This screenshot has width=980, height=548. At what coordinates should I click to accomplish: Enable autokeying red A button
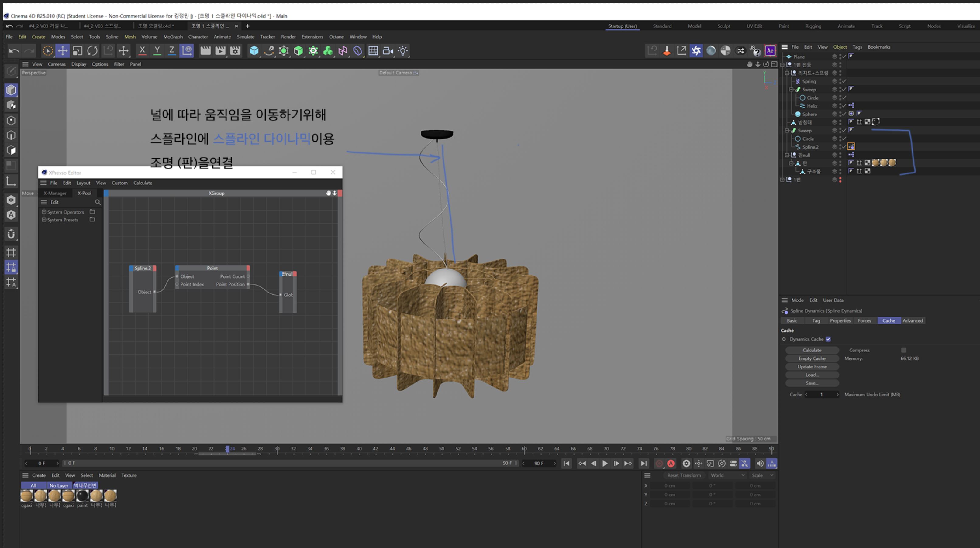point(671,463)
